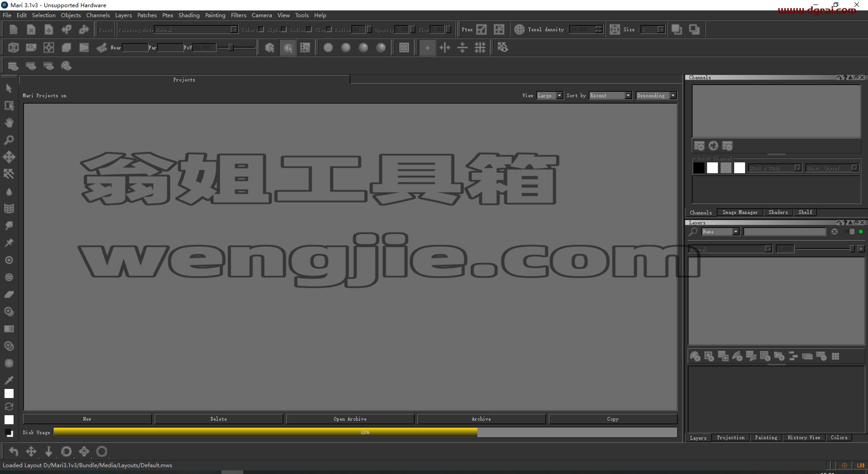Click the last grid icon in Layers toolbar
Screen dimensions: 868x474
pyautogui.click(x=835, y=356)
